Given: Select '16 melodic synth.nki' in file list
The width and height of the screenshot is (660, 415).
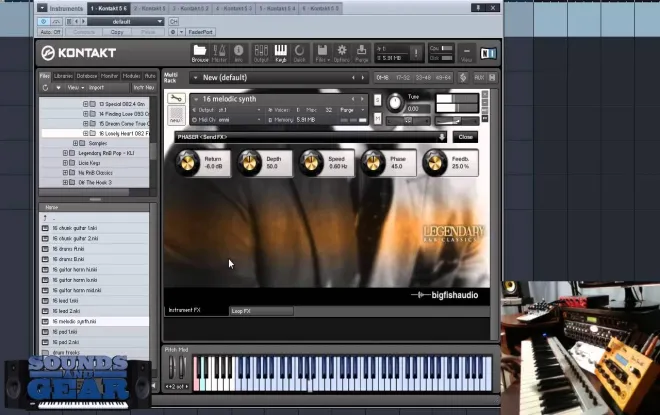Looking at the screenshot, I should tap(94, 322).
